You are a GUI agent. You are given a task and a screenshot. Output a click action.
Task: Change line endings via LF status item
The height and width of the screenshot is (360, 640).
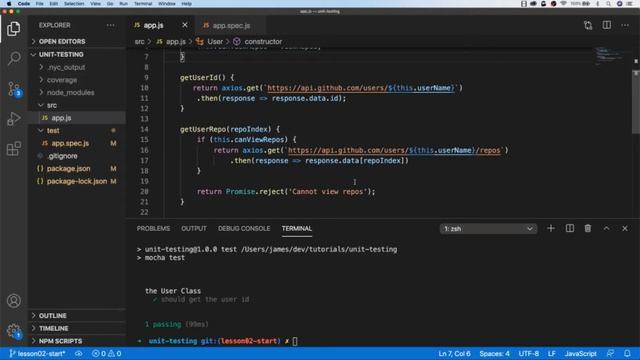point(551,353)
